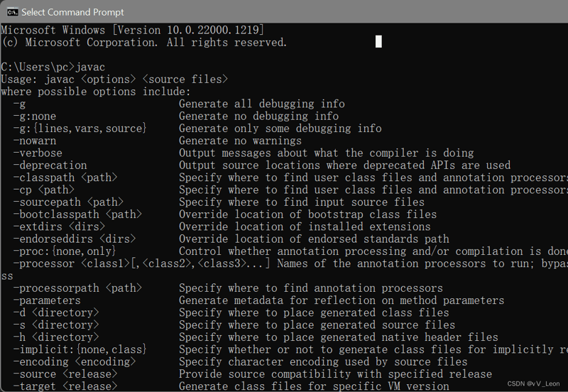Click the '-parameters' option text
Screen dimensions: 568x392
pyautogui.click(x=47, y=300)
